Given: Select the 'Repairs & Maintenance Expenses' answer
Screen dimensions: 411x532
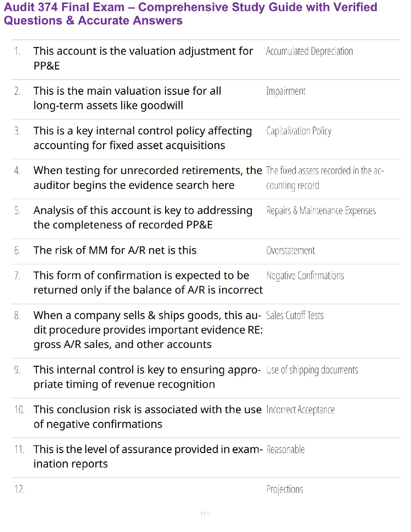Looking at the screenshot, I should point(321,211).
